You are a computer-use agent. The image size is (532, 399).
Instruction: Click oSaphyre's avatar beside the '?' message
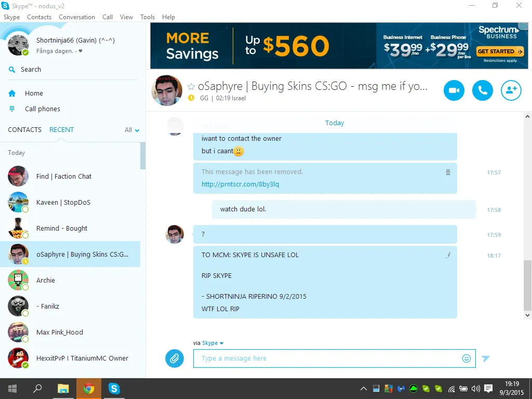coord(175,234)
